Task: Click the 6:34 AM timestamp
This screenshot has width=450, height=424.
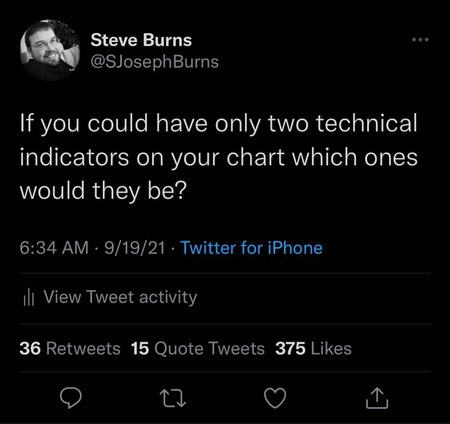Action: pyautogui.click(x=54, y=248)
